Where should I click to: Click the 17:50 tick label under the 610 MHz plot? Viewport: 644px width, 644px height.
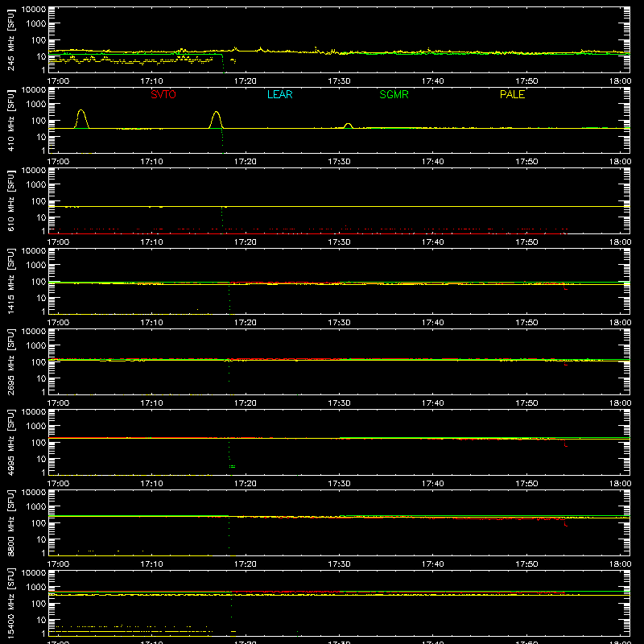pos(526,242)
